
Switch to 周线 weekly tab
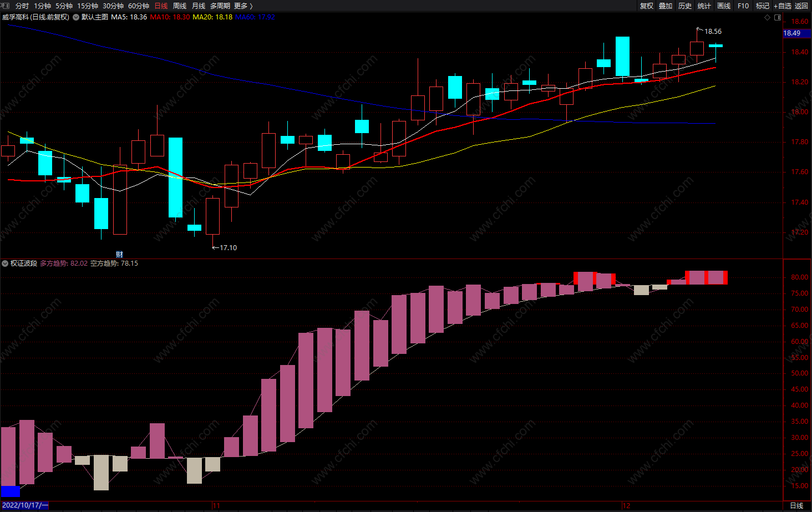[x=180, y=6]
